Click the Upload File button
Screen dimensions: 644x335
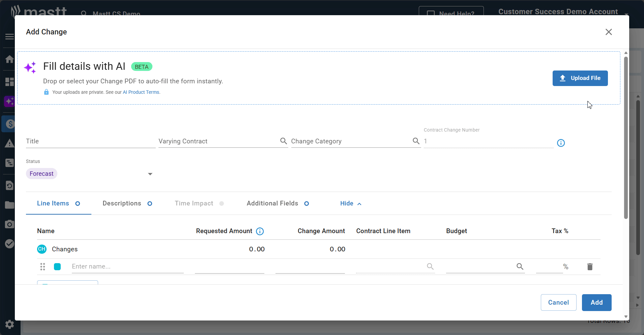tap(580, 78)
